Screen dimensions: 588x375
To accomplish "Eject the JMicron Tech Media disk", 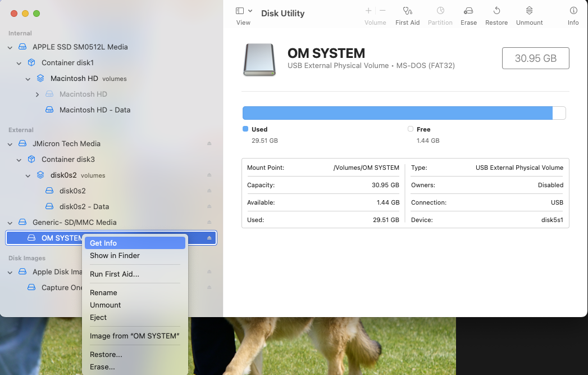I will [x=209, y=144].
